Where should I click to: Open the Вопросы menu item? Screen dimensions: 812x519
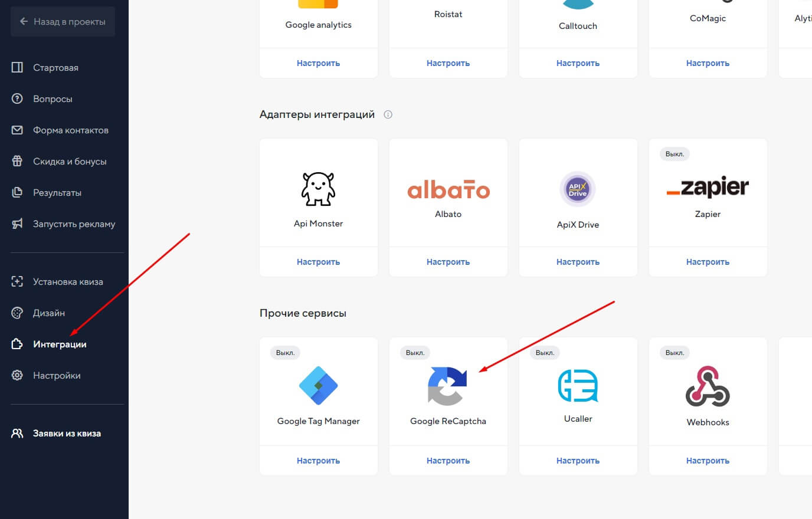pyautogui.click(x=53, y=98)
